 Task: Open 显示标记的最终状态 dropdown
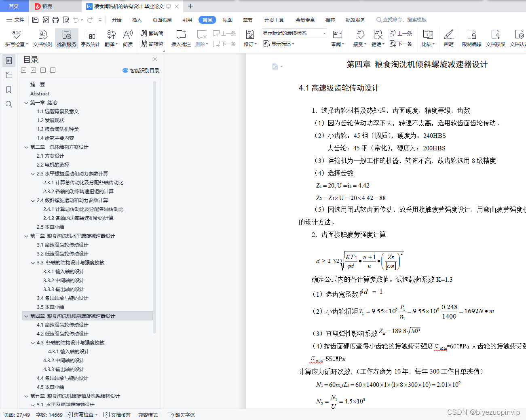pyautogui.click(x=294, y=33)
